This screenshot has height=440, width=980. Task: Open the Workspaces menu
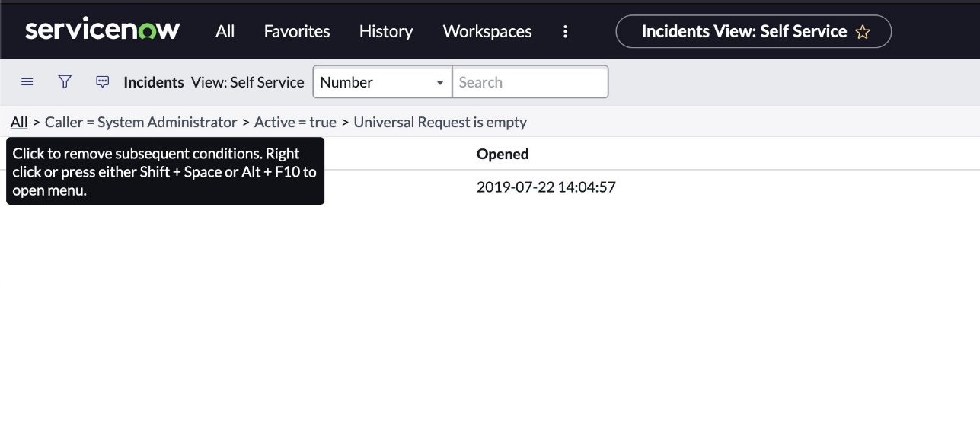pyautogui.click(x=487, y=31)
